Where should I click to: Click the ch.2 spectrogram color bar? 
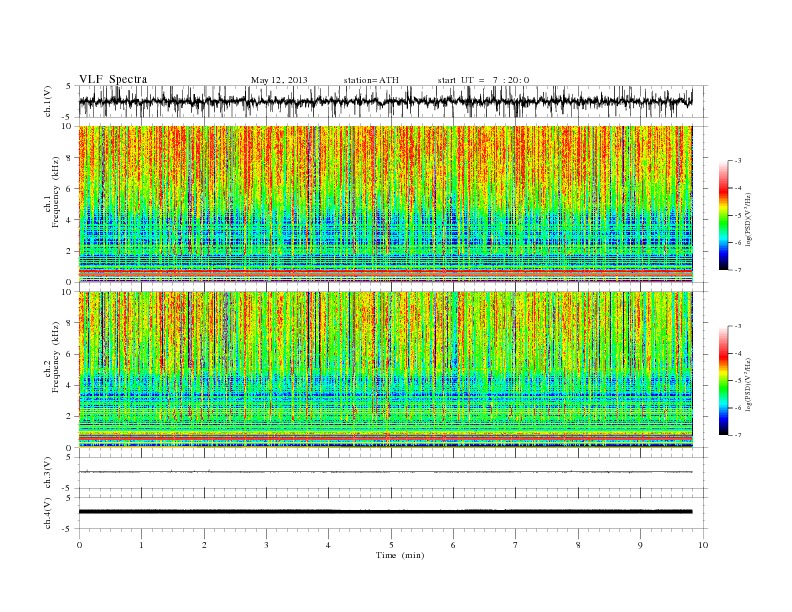[x=723, y=381]
